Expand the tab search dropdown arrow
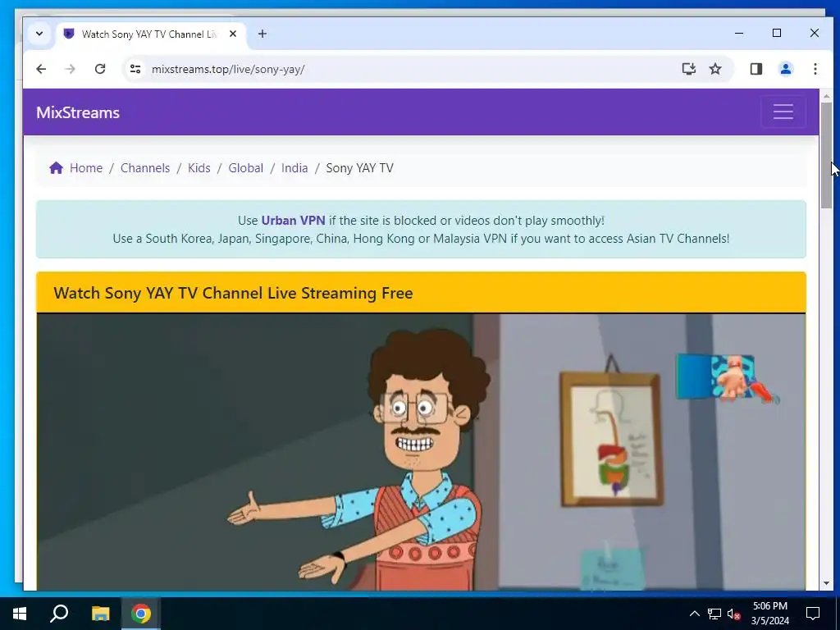The height and width of the screenshot is (630, 840). pos(39,34)
